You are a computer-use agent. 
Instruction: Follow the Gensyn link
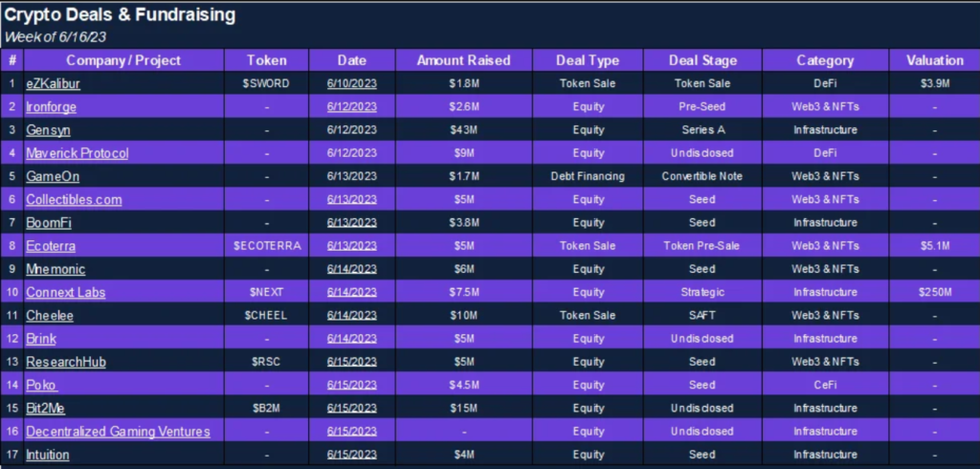coord(48,130)
